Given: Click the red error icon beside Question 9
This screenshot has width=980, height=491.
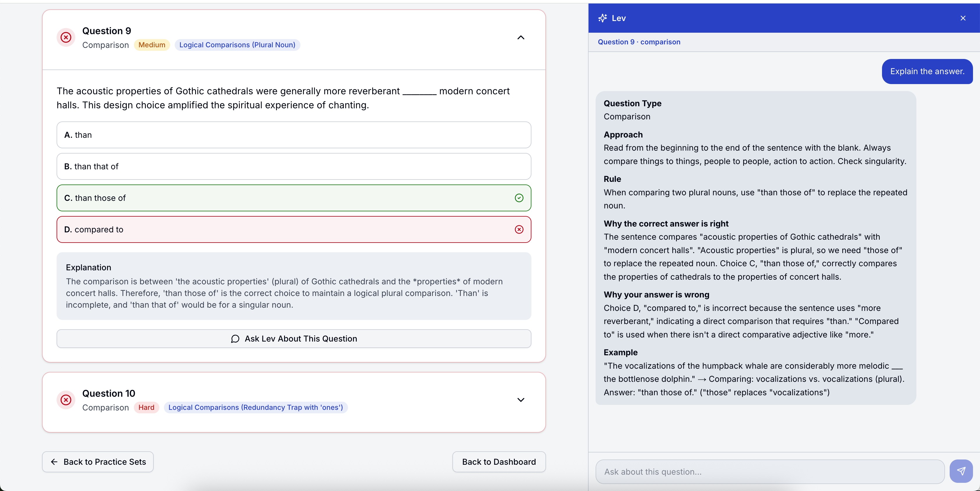Looking at the screenshot, I should click(66, 38).
